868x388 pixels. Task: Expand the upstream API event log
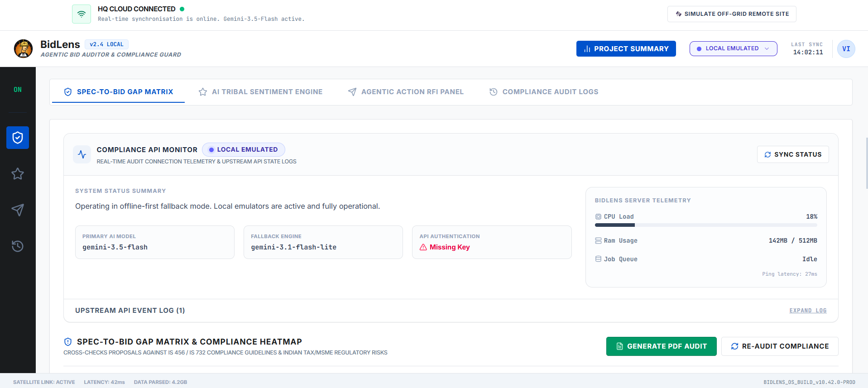click(x=808, y=311)
